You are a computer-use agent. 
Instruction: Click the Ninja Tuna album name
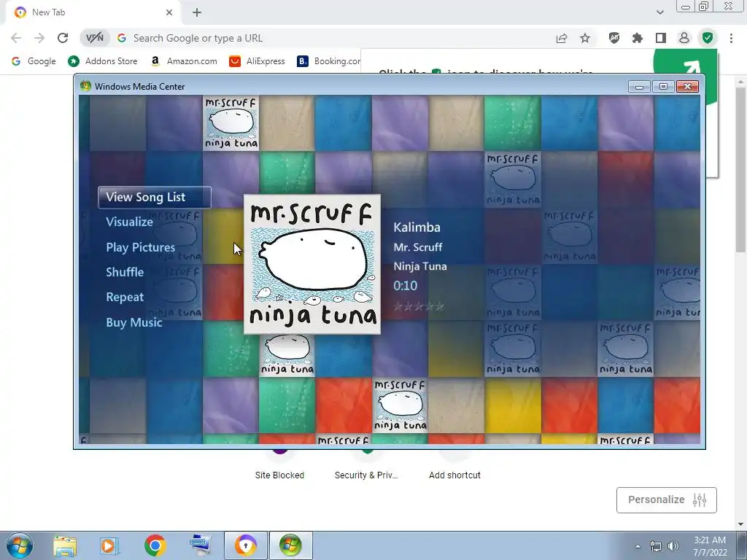tap(419, 266)
